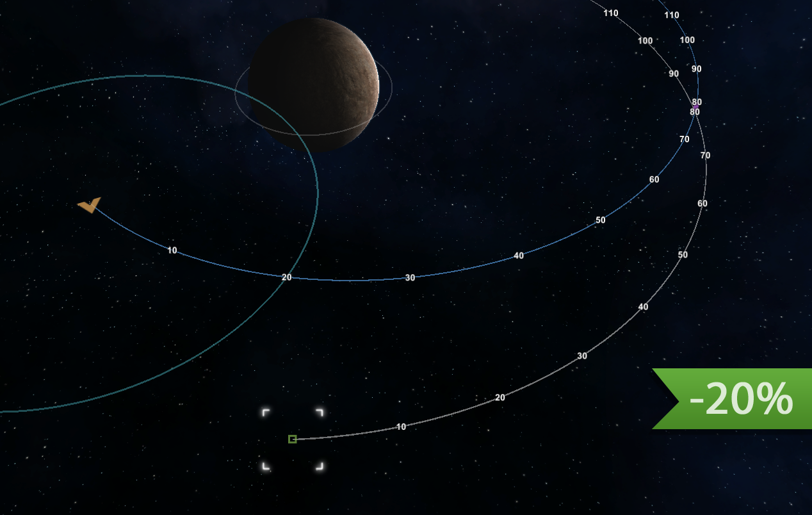
Task: Select marker 60 on blue trajectory
Action: (654, 180)
